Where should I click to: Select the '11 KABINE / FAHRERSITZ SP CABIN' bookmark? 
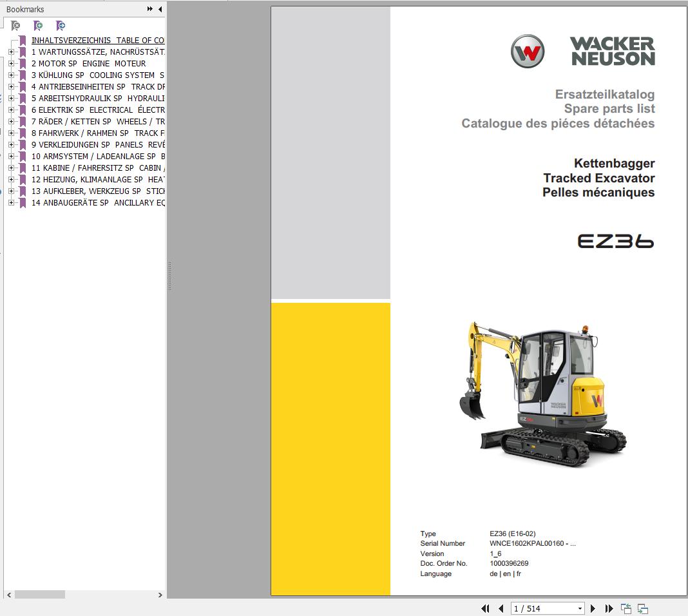[x=97, y=168]
